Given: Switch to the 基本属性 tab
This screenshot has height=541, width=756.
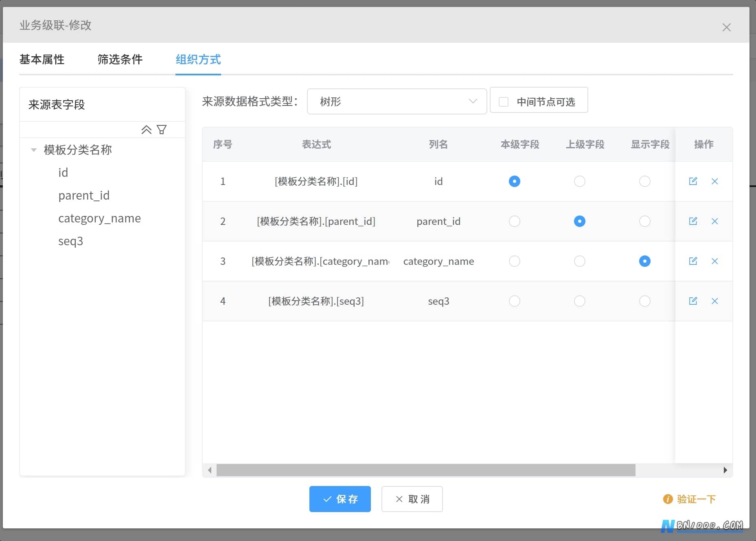Looking at the screenshot, I should [42, 59].
